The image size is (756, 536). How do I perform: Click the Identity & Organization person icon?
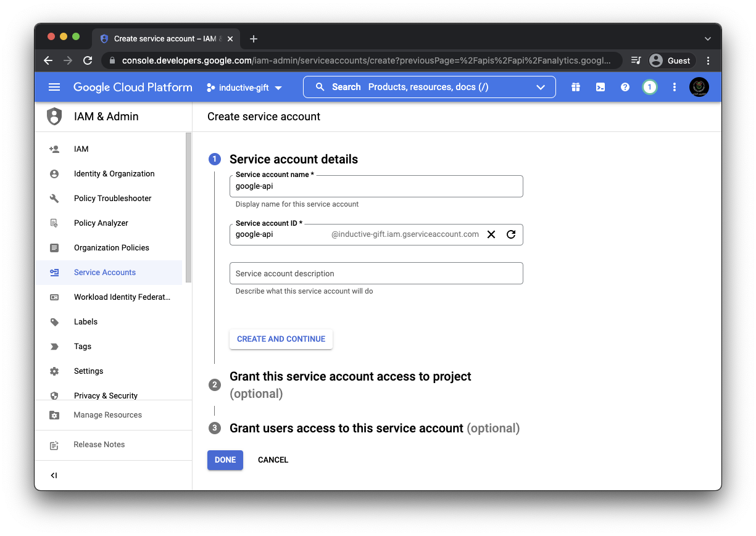tap(54, 174)
